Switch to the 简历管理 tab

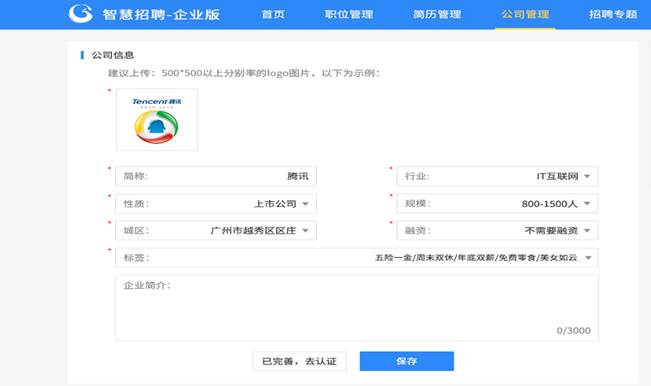tap(437, 15)
